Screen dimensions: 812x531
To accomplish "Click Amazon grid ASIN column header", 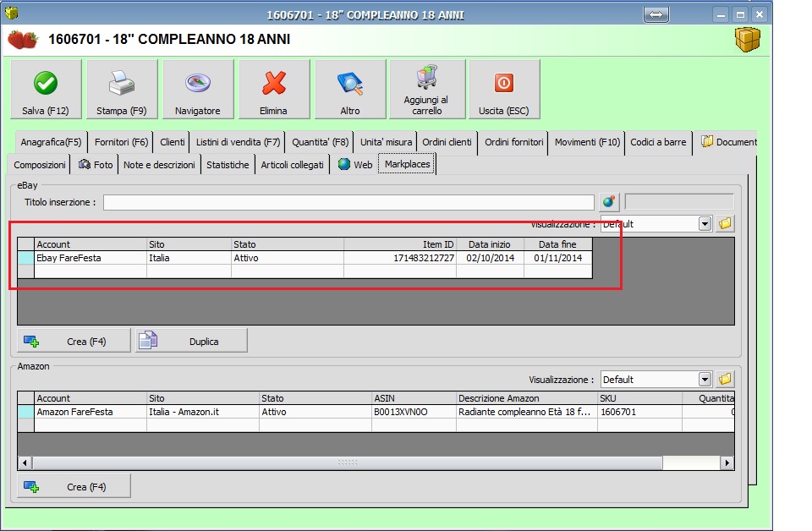I will (x=414, y=398).
